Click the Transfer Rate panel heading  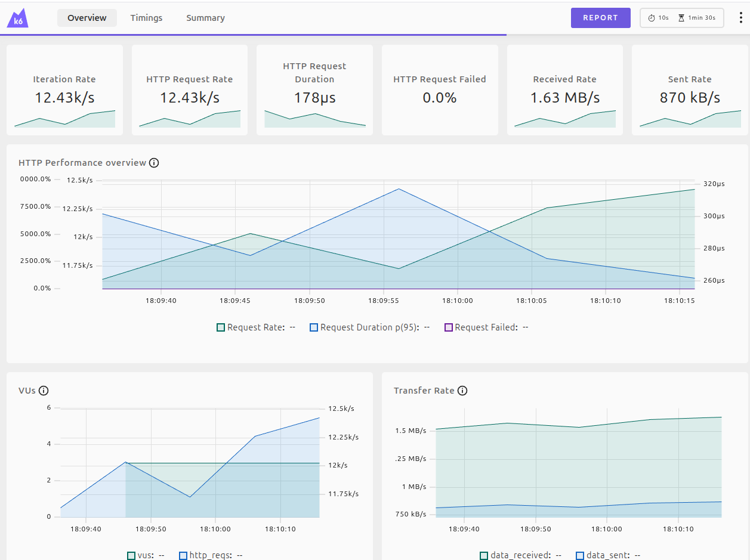coord(424,391)
